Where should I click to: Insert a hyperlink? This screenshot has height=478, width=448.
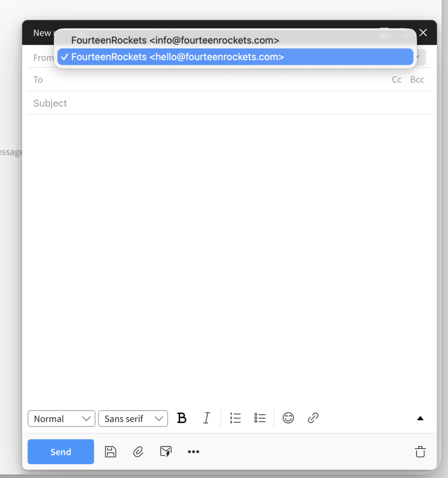[313, 418]
